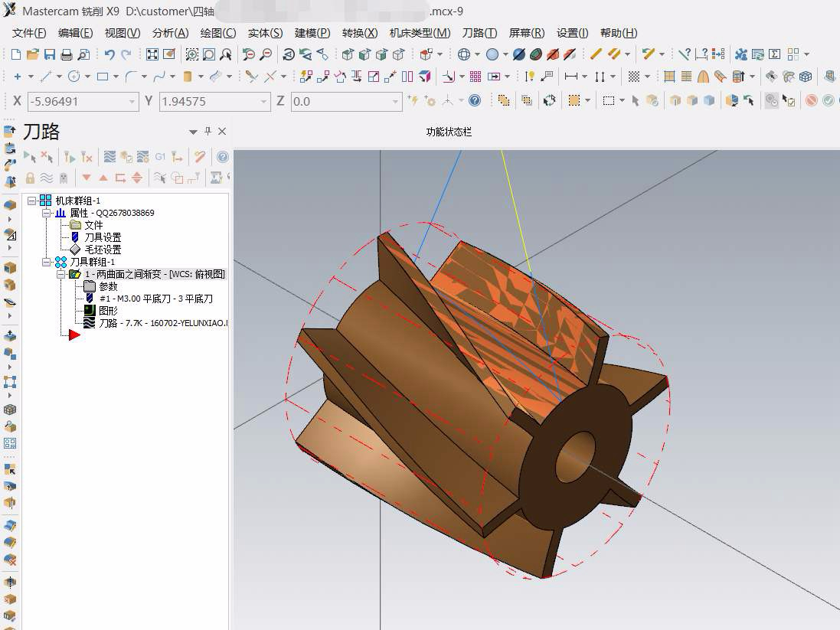Click the Undo arrow icon

click(x=109, y=54)
